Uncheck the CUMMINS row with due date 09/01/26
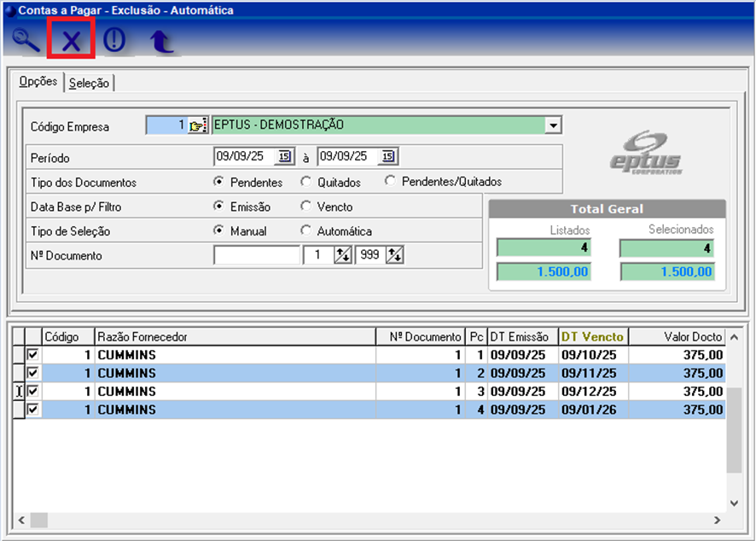This screenshot has width=756, height=541. 33,410
